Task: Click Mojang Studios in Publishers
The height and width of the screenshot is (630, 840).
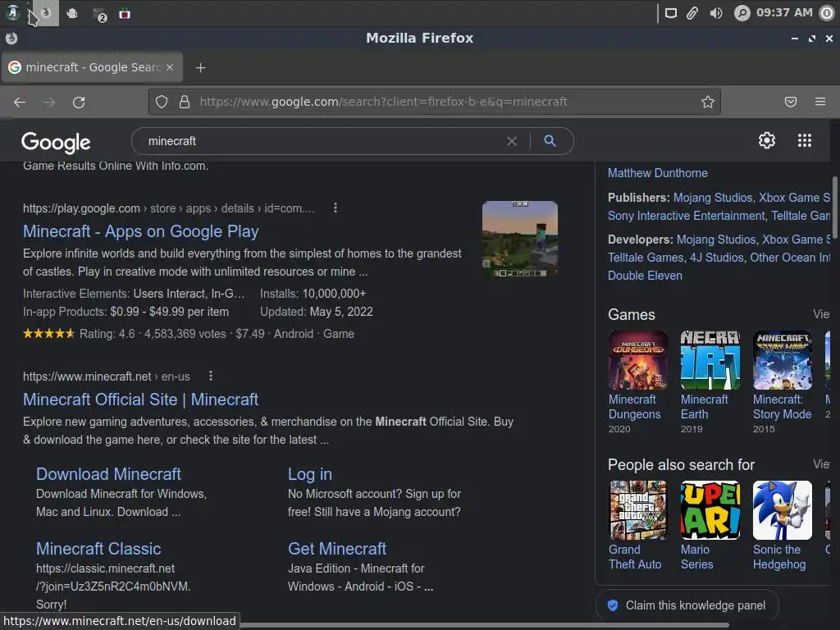Action: 713,198
